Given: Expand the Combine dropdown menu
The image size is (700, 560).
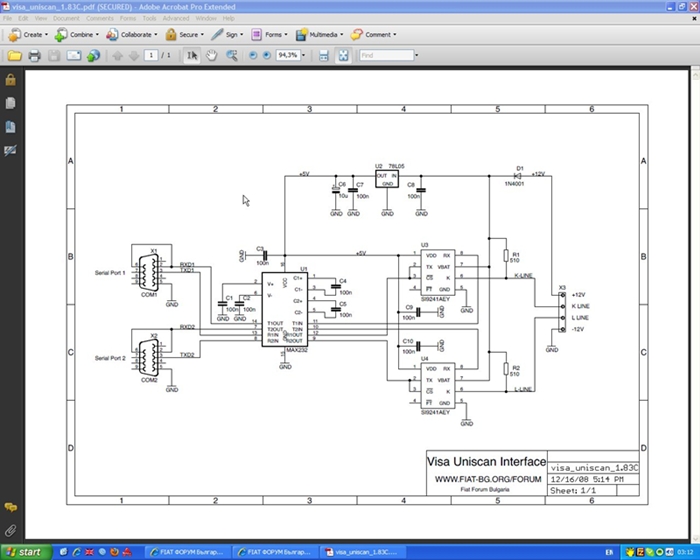Looking at the screenshot, I should pyautogui.click(x=77, y=34).
